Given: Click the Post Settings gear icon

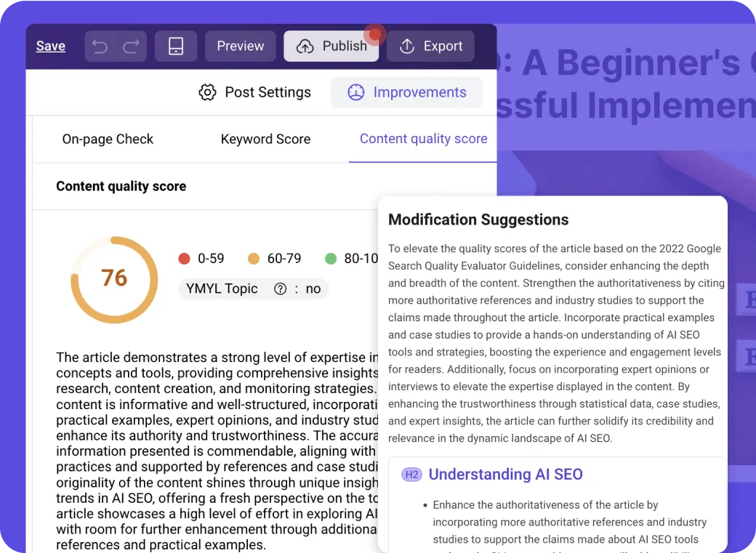Looking at the screenshot, I should (x=208, y=92).
